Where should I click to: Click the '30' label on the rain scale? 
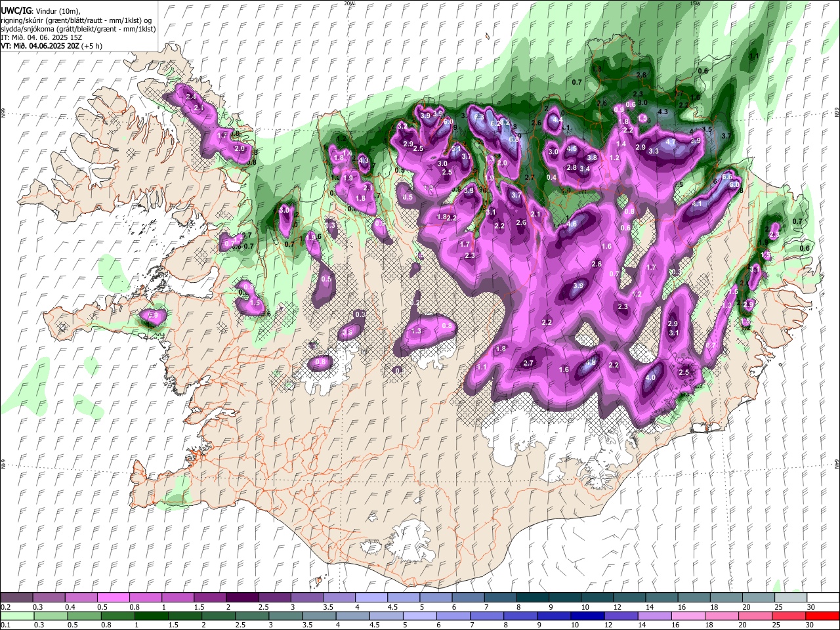click(809, 625)
